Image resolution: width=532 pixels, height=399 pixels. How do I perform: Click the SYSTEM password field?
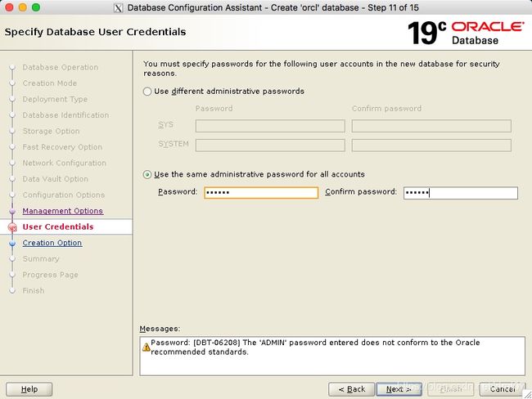click(270, 145)
